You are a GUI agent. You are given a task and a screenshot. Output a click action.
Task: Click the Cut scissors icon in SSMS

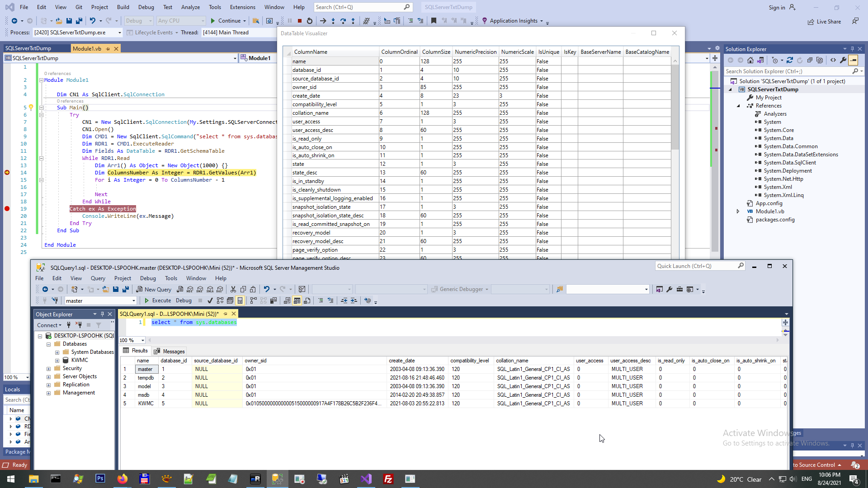pyautogui.click(x=233, y=289)
